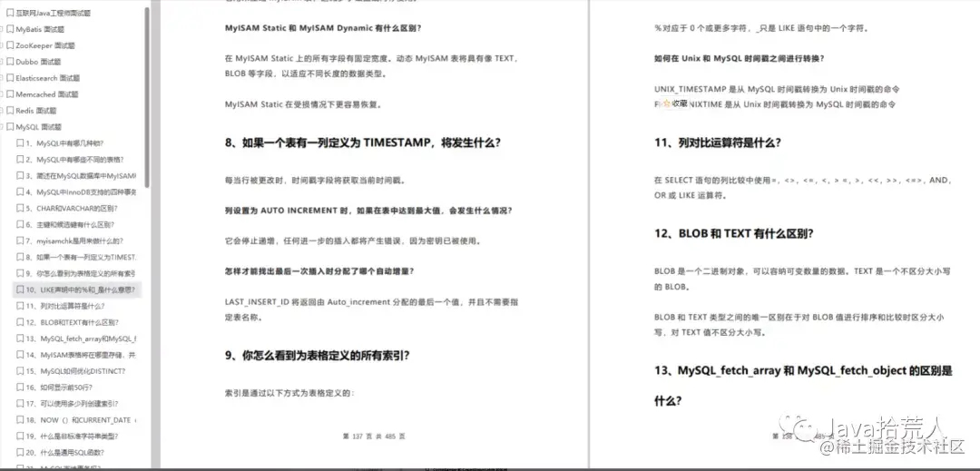Expand the Dubbo 面试题 outline node
Image resolution: width=980 pixels, height=471 pixels.
[2, 62]
